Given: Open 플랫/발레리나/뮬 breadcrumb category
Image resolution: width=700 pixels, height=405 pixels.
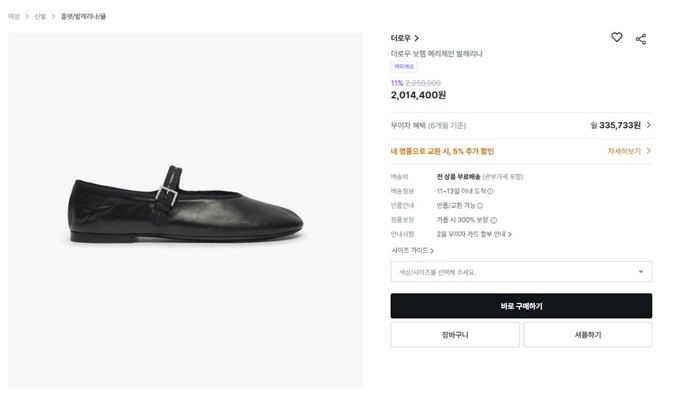Looking at the screenshot, I should (x=82, y=17).
